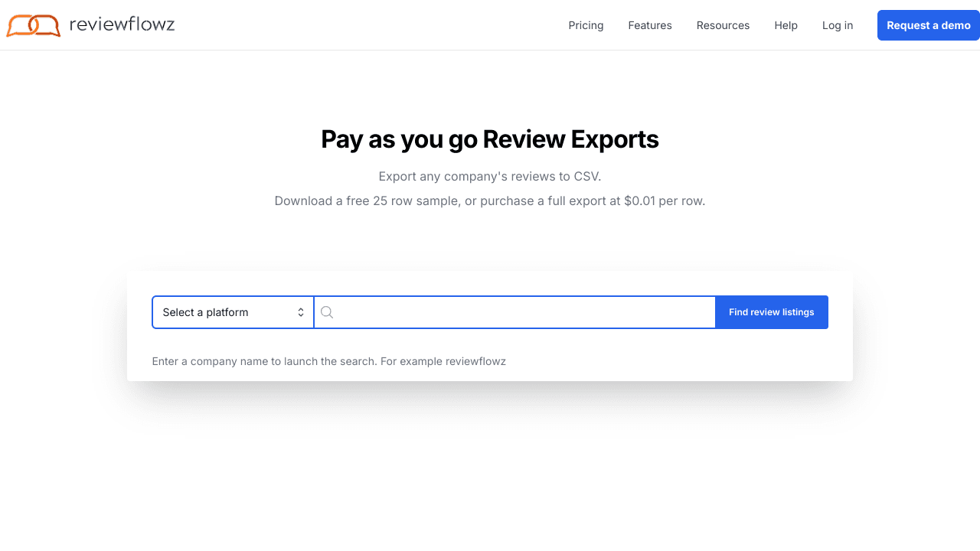This screenshot has width=980, height=551.
Task: Click the Find review listings button
Action: (x=772, y=312)
